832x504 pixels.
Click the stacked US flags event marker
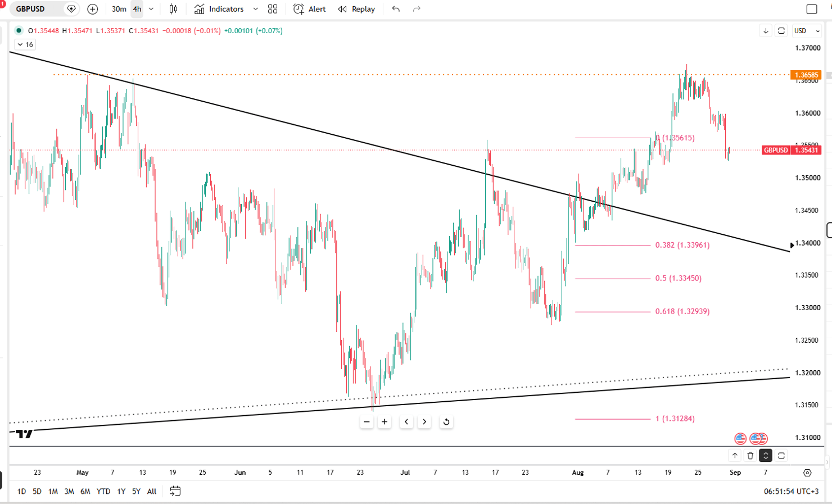click(x=759, y=438)
